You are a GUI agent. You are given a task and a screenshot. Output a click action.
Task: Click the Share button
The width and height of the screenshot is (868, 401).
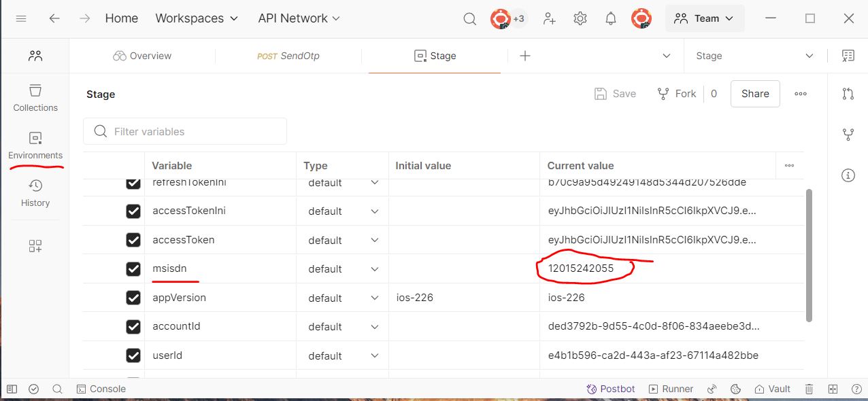(755, 94)
